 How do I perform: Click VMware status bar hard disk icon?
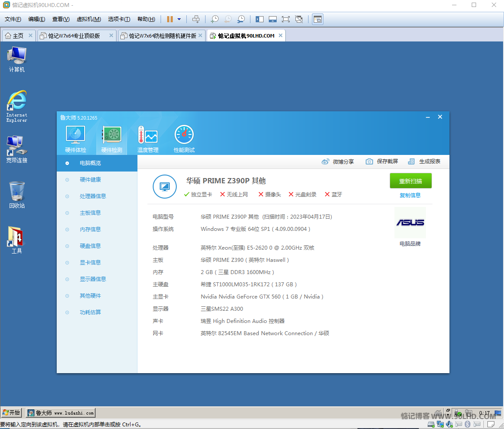[x=431, y=424]
